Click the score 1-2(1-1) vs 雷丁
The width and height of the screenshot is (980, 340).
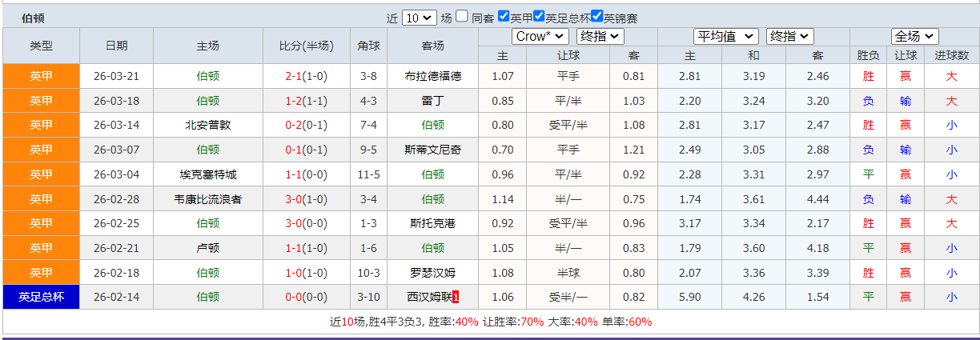pyautogui.click(x=307, y=101)
